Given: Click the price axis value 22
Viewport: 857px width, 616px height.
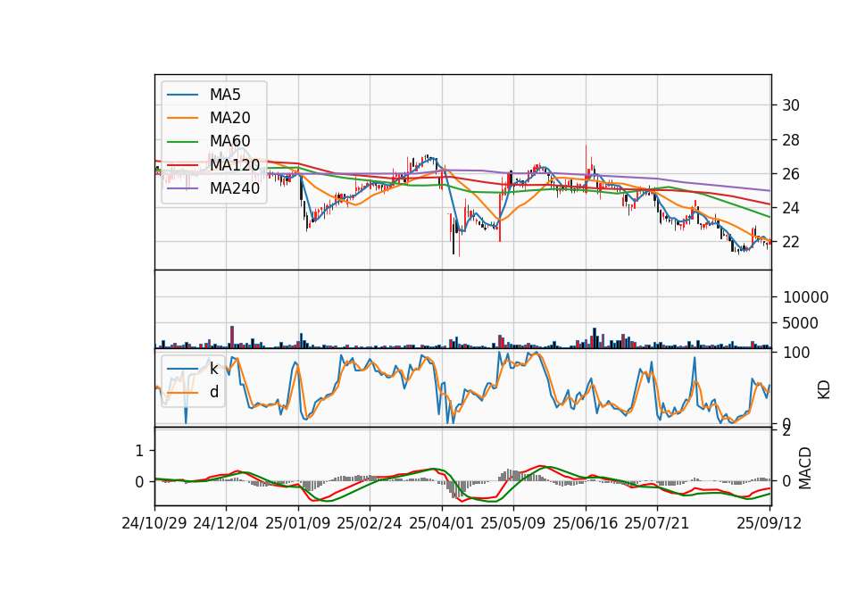Looking at the screenshot, I should pos(791,242).
